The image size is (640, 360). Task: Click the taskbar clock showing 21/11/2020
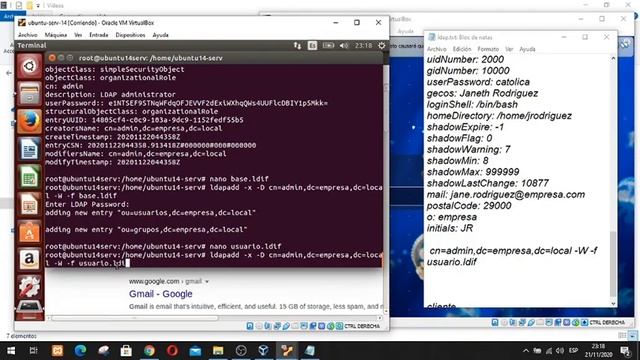[x=598, y=351]
